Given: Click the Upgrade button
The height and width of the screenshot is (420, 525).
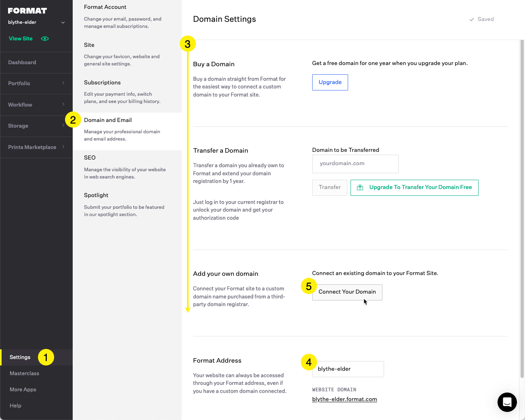Looking at the screenshot, I should (330, 82).
